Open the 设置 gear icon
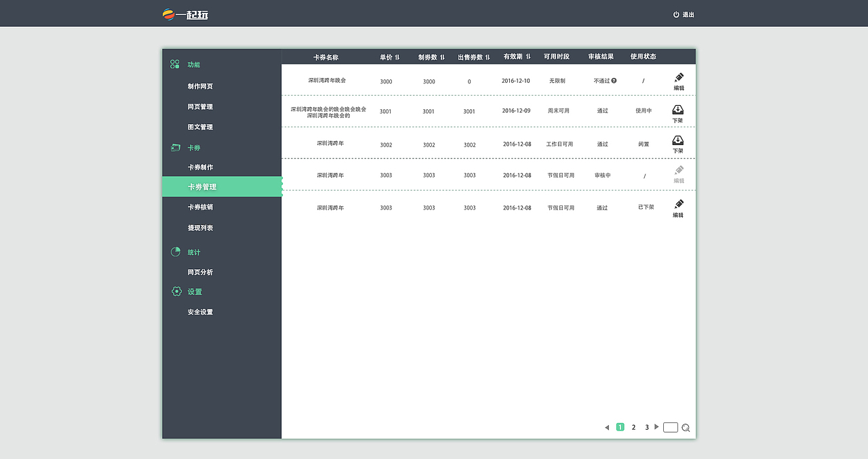868x459 pixels. pos(176,292)
